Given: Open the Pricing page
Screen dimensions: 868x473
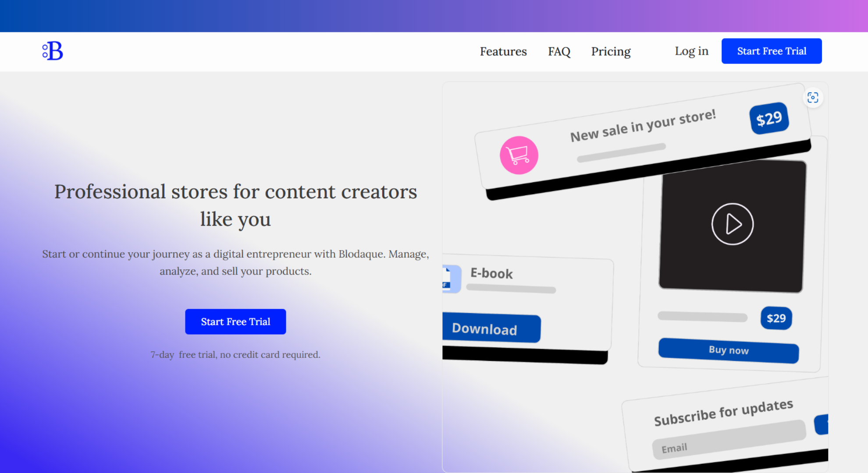Looking at the screenshot, I should [611, 51].
